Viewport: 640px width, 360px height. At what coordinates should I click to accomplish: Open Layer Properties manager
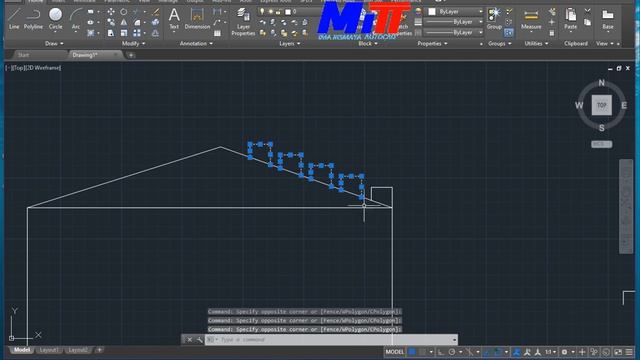coord(243,22)
